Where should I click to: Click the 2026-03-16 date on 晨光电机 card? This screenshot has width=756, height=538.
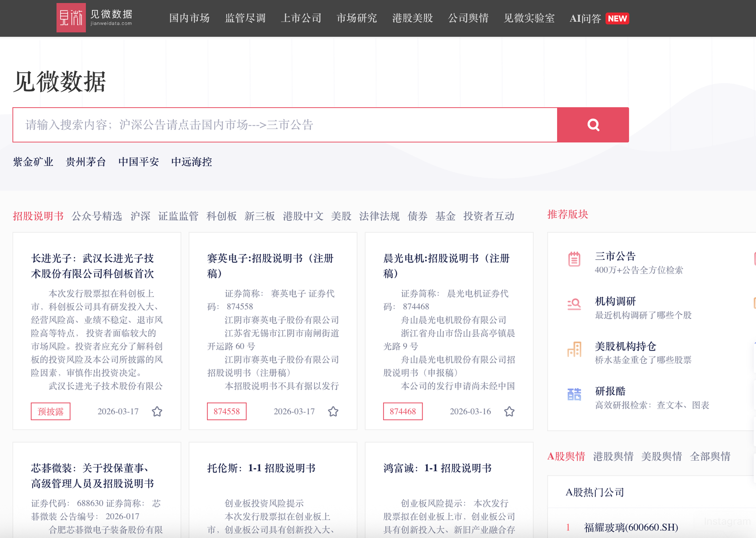[471, 411]
